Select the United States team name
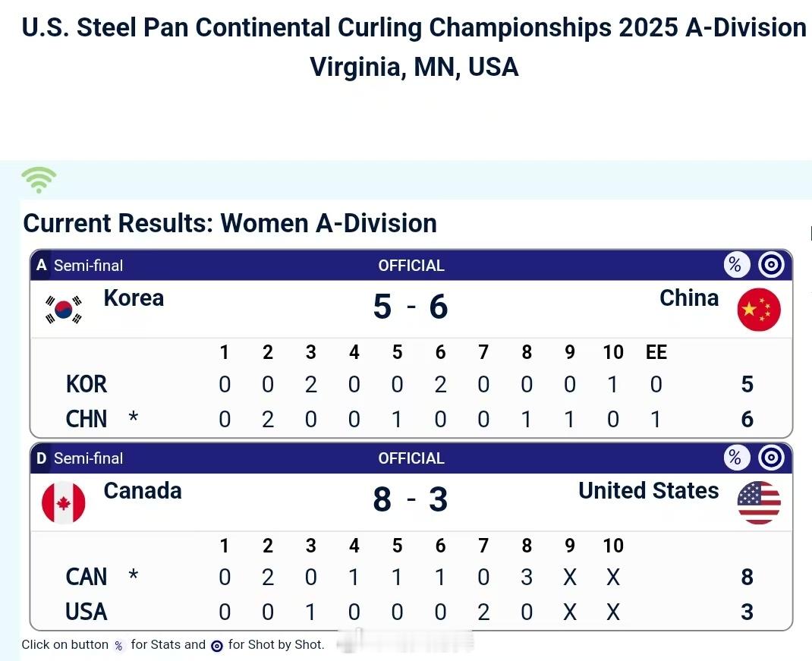Image resolution: width=812 pixels, height=661 pixels. [648, 491]
